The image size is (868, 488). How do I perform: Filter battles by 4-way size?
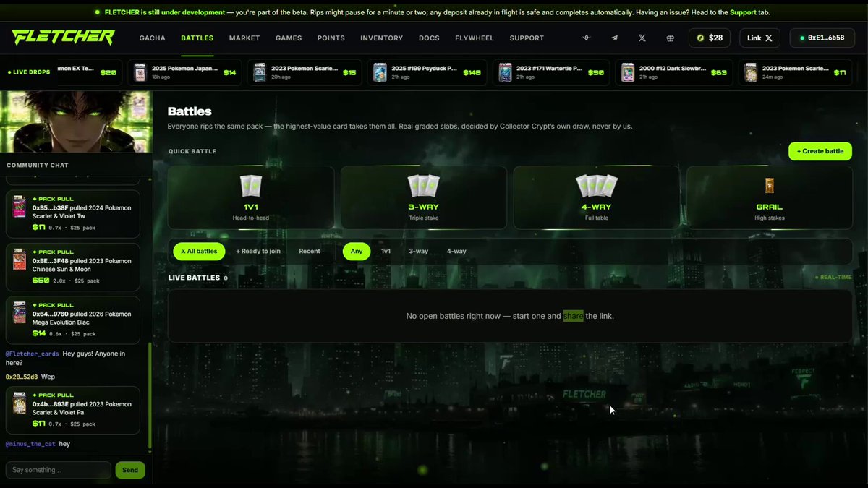[x=456, y=251]
